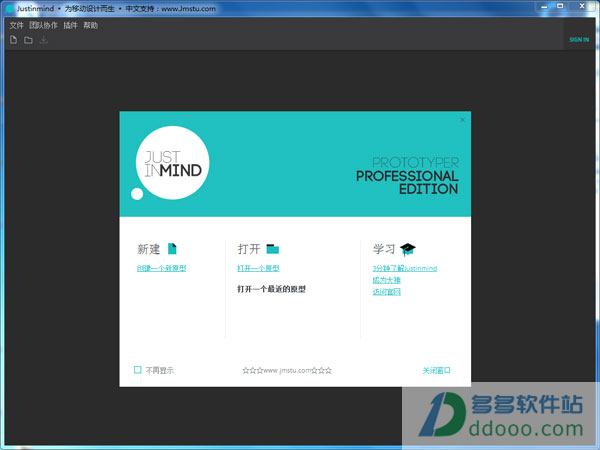Click the 打开一个最近的原型 label

271,289
